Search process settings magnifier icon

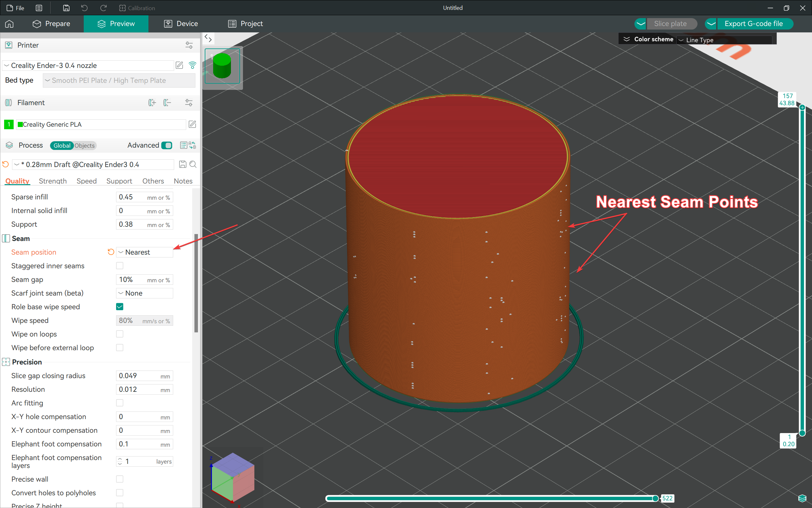click(193, 164)
